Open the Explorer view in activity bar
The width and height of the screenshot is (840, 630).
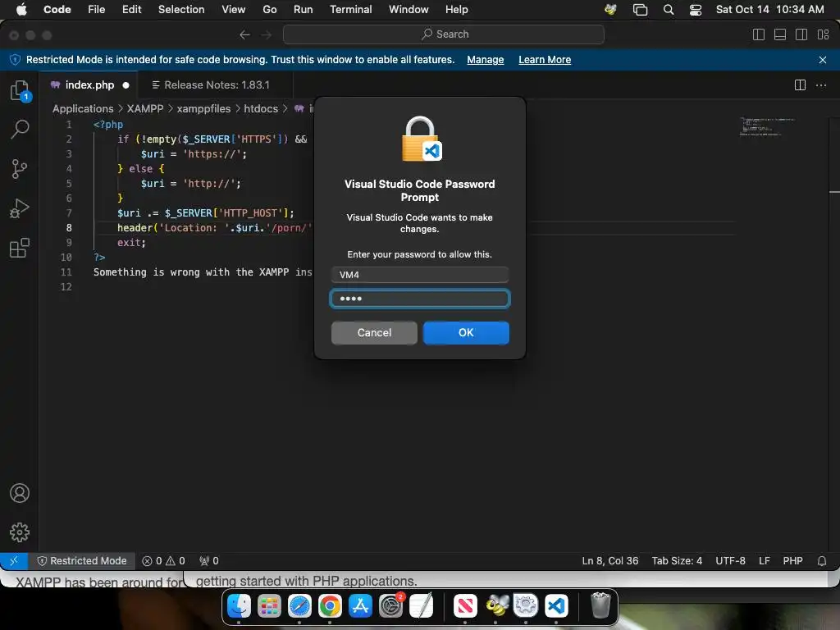[20, 90]
